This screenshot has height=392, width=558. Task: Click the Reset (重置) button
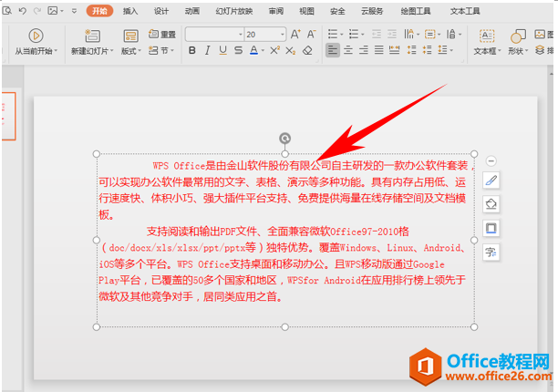point(162,34)
